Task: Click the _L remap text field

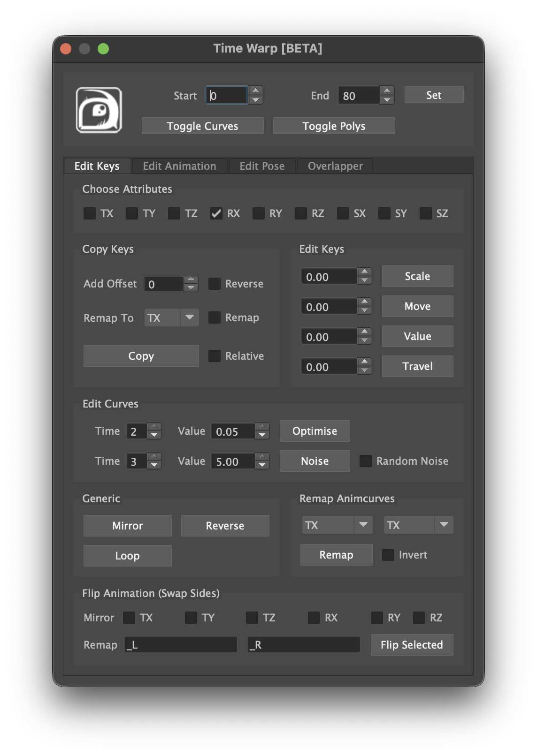Action: 181,645
